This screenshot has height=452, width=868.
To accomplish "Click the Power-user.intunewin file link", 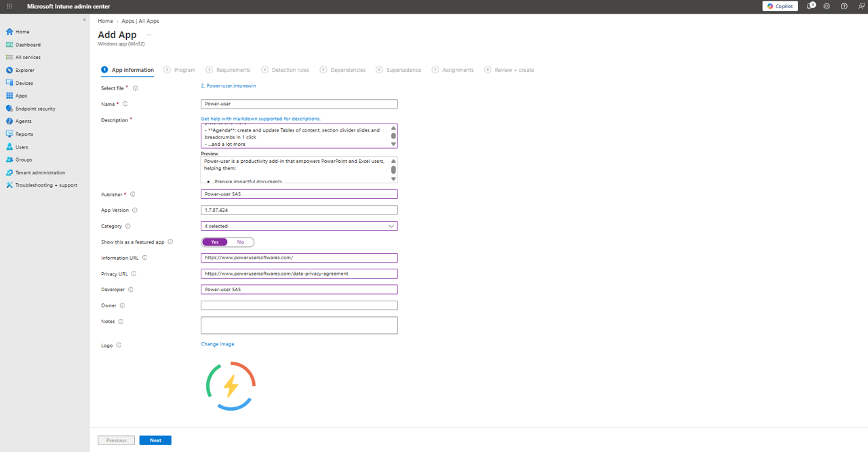I will 229,86.
